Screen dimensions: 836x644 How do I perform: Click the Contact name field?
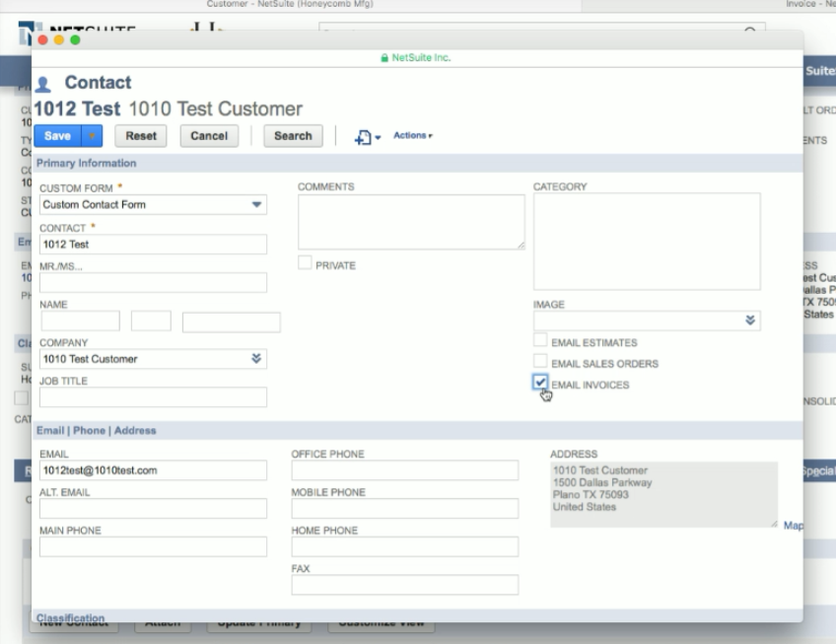(153, 245)
